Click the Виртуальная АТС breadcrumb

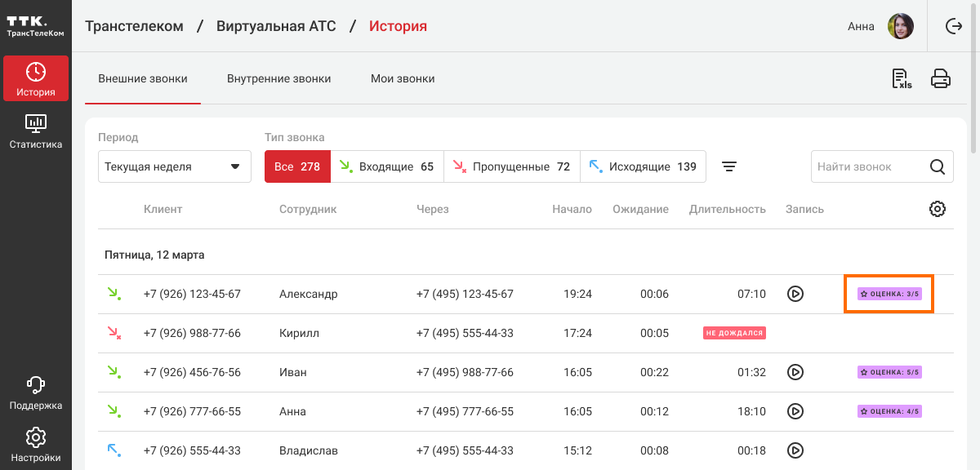[x=276, y=26]
